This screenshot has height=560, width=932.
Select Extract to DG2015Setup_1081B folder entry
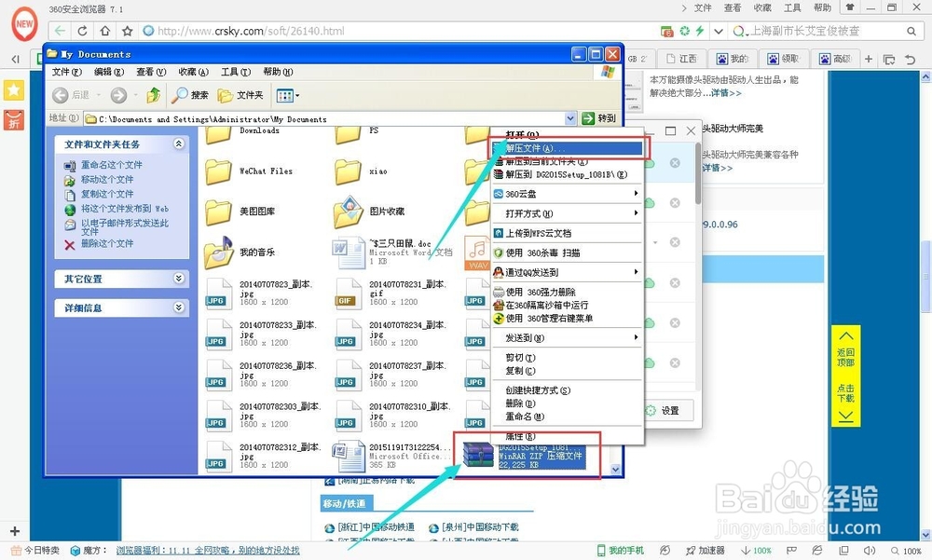coord(569,175)
